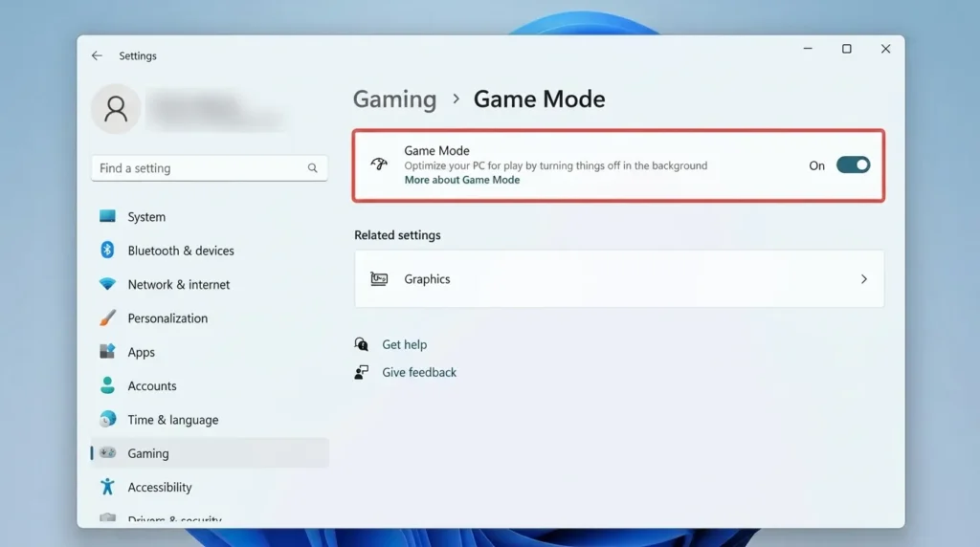Open the More about Game Mode link
Viewport: 980px width, 547px height.
462,180
